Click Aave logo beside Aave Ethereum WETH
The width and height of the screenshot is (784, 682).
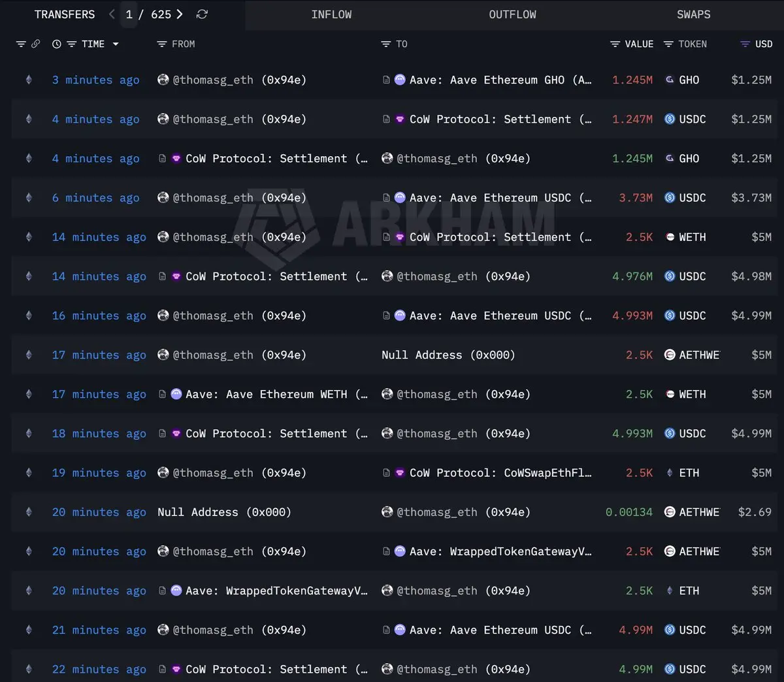click(176, 394)
